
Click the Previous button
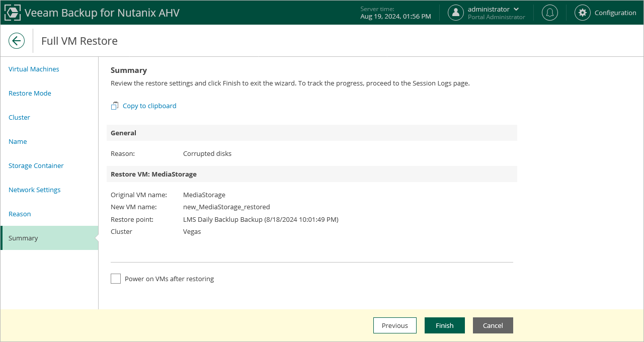(x=395, y=325)
